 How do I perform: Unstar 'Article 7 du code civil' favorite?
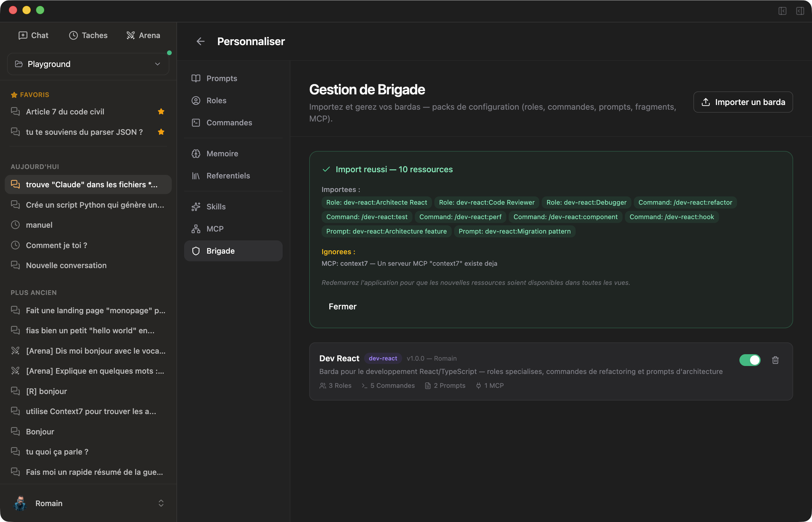161,111
